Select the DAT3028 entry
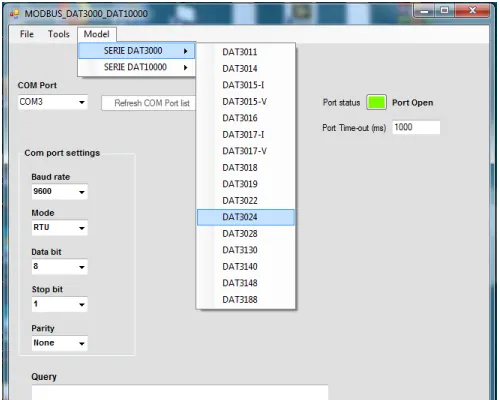Image resolution: width=500 pixels, height=400 pixels. tap(246, 234)
